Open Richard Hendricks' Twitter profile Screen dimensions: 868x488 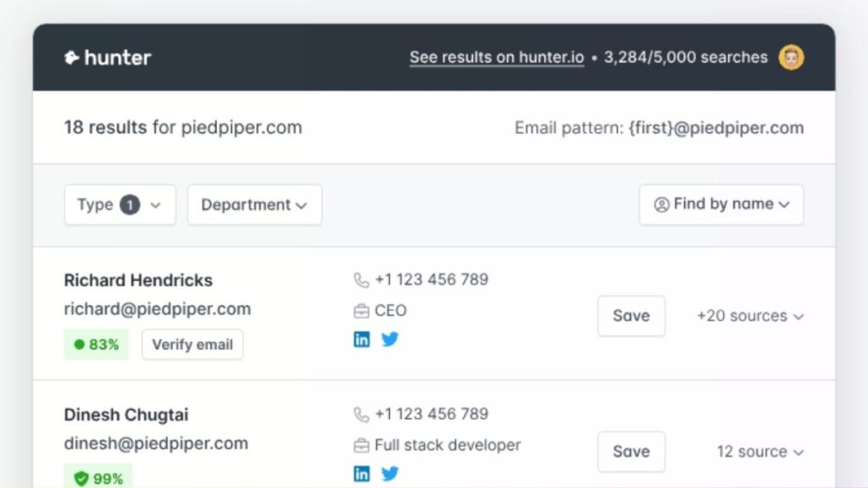(390, 339)
